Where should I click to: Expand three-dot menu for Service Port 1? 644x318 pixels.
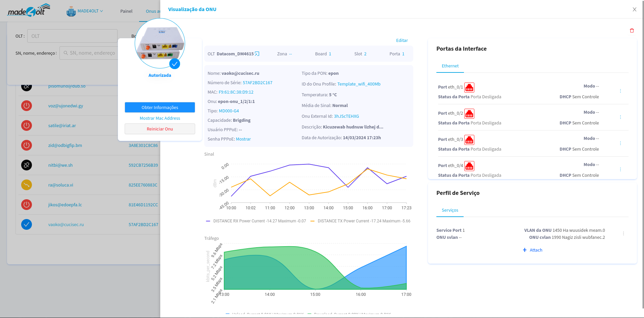pyautogui.click(x=623, y=233)
